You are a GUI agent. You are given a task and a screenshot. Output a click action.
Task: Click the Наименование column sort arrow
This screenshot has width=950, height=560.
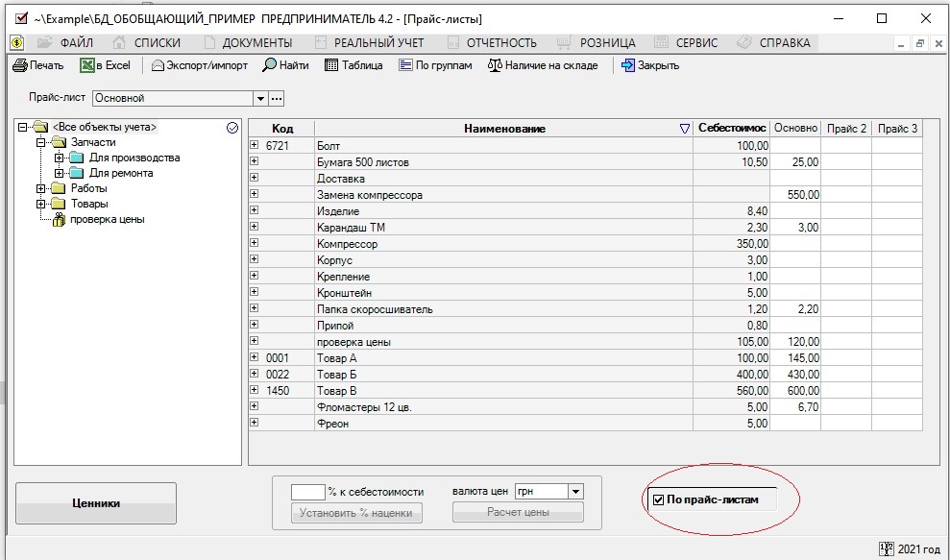[x=684, y=129]
